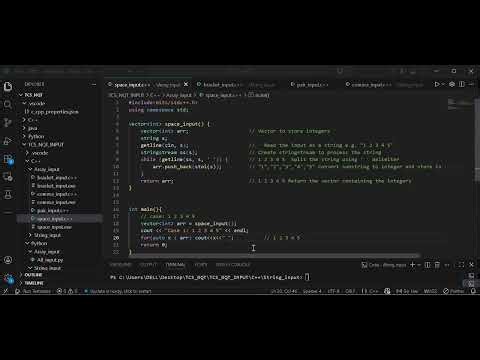The width and height of the screenshot is (480, 360).
Task: Open pair_input.c++ in the file tree
Action: [x=53, y=211]
